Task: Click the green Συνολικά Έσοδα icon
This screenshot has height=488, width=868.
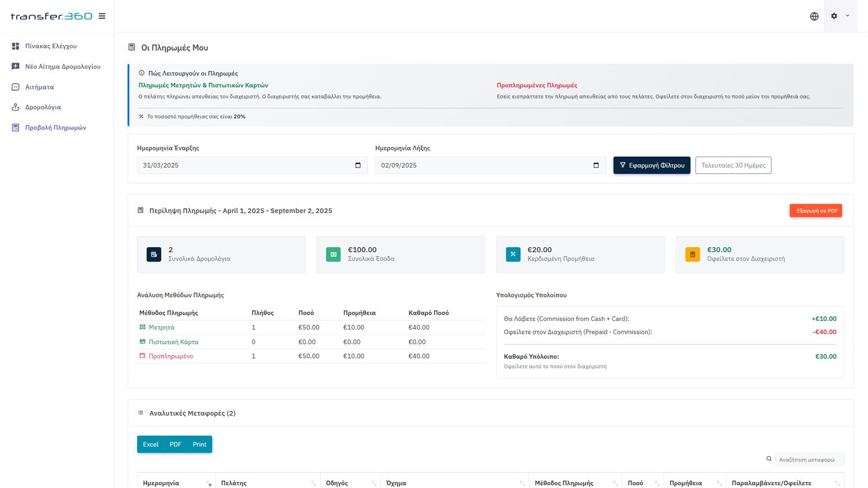Action: pos(333,254)
